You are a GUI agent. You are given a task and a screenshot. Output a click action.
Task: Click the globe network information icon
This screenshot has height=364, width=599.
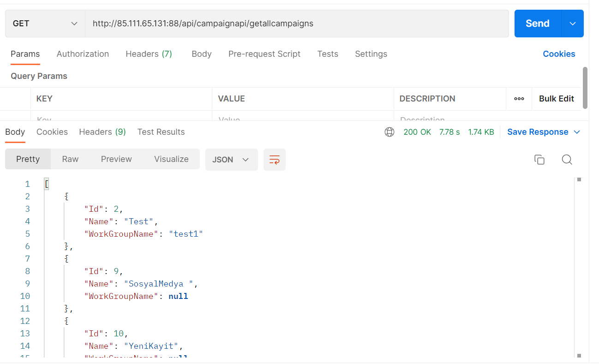coord(389,132)
